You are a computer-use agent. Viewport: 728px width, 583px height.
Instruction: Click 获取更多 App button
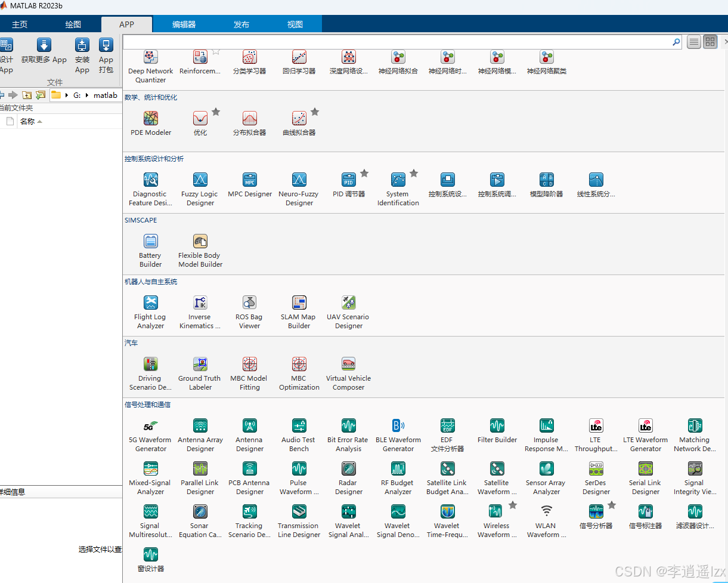44,51
